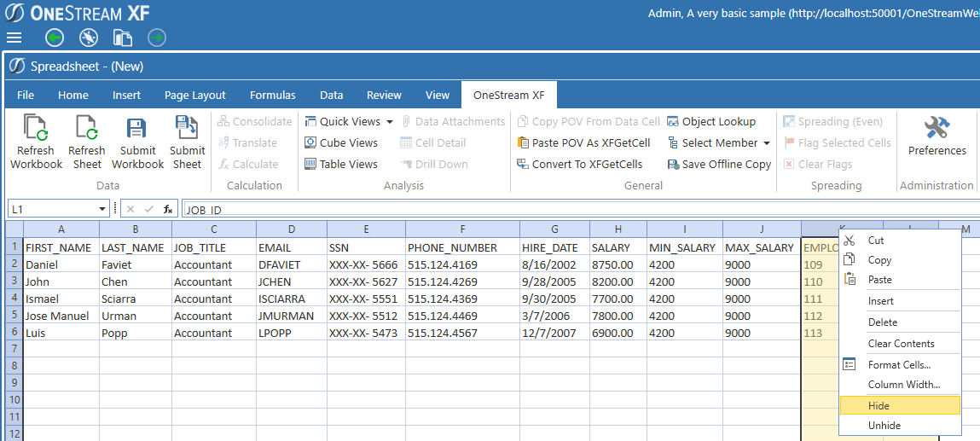Screen dimensions: 980x441
Task: Open Table Views
Action: 341,165
